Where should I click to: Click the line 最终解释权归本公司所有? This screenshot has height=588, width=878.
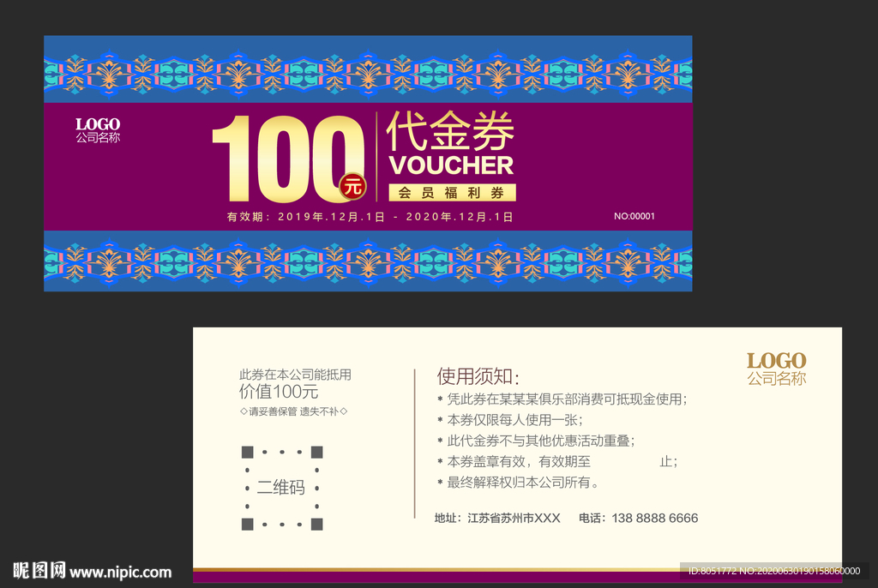[518, 483]
